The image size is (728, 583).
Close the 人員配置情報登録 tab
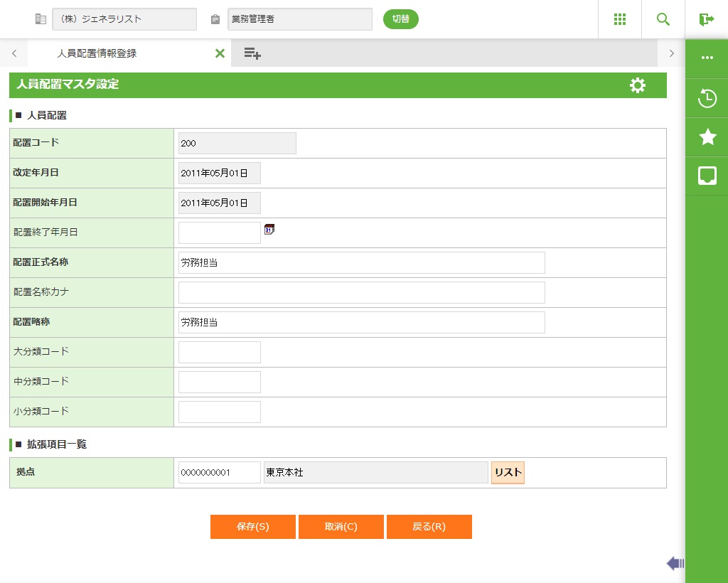(x=220, y=53)
